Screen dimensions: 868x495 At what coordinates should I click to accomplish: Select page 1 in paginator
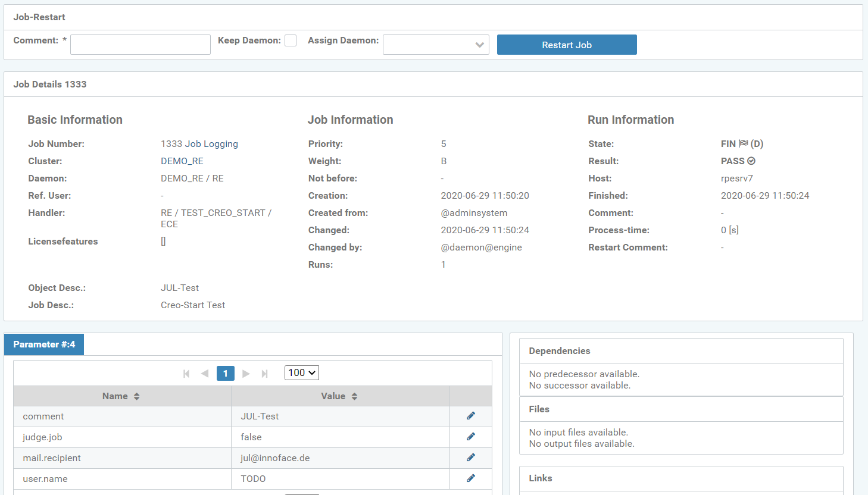[x=226, y=374]
